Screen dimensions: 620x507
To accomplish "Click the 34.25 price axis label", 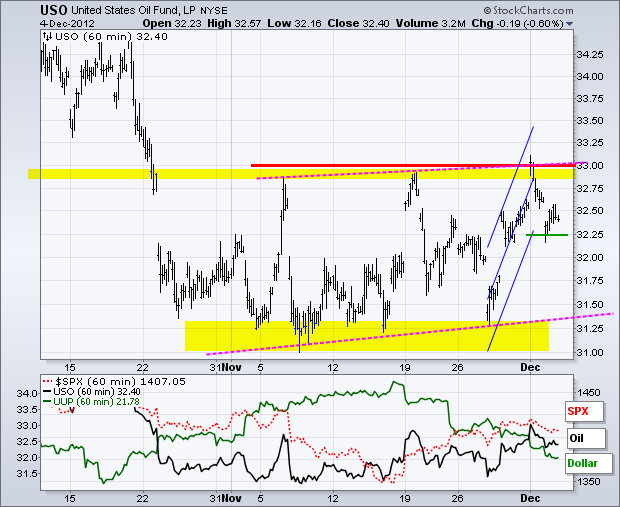I will tap(590, 55).
